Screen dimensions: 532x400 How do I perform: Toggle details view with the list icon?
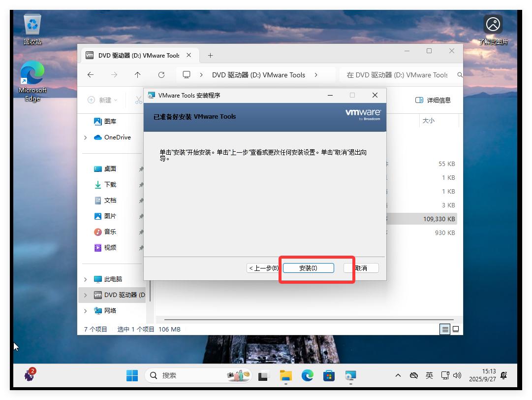(444, 329)
